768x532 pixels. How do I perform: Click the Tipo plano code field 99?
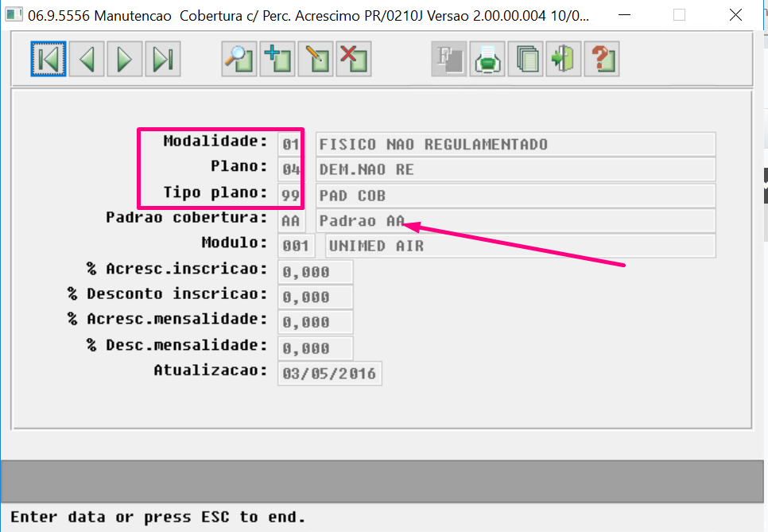[x=291, y=195]
